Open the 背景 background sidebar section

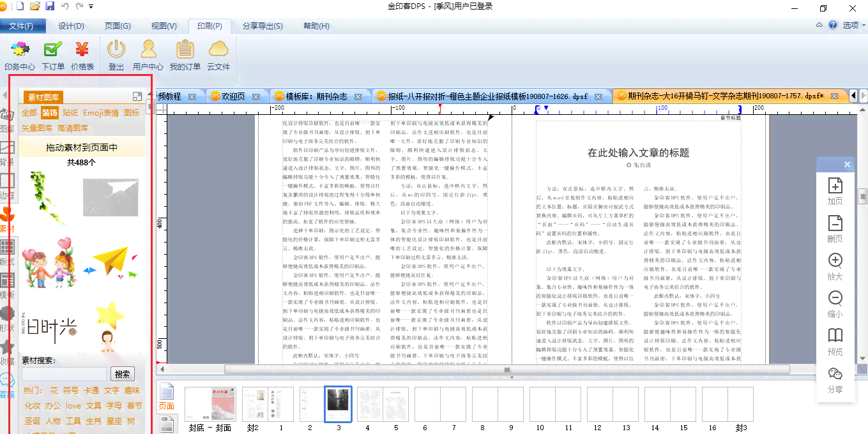pyautogui.click(x=6, y=153)
